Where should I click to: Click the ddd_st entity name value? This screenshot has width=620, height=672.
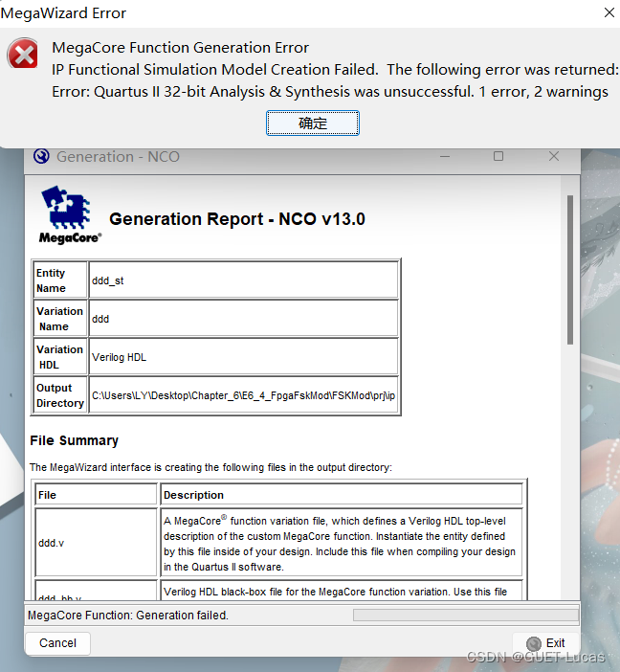click(244, 280)
